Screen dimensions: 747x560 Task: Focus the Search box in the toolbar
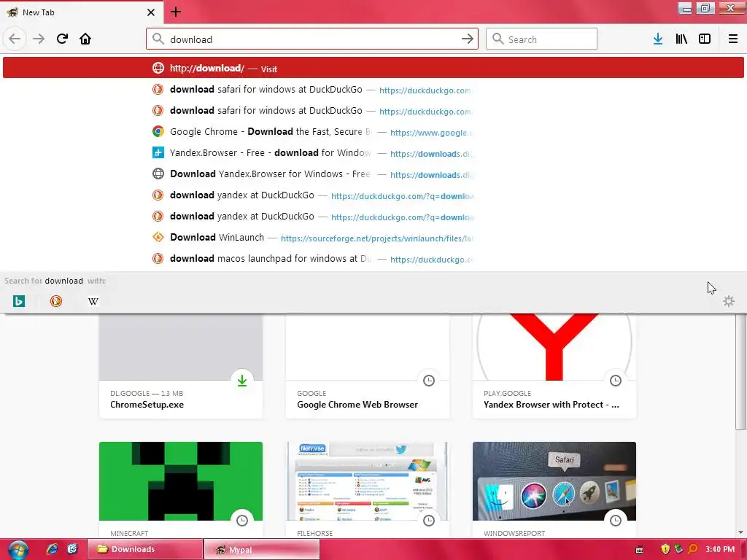(541, 39)
